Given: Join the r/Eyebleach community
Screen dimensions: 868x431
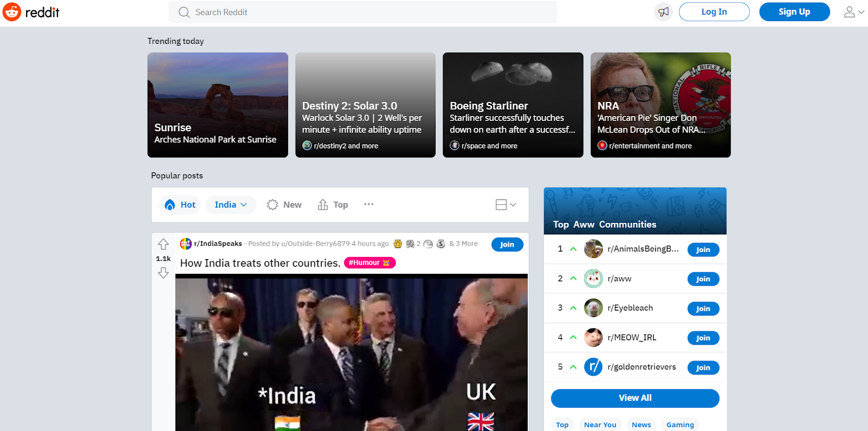Looking at the screenshot, I should click(x=703, y=308).
